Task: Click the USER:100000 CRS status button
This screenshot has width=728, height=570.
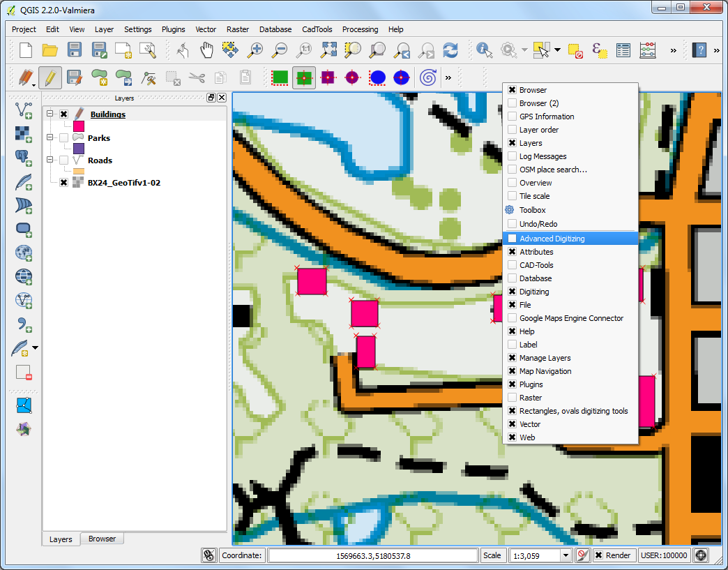Action: (x=663, y=555)
